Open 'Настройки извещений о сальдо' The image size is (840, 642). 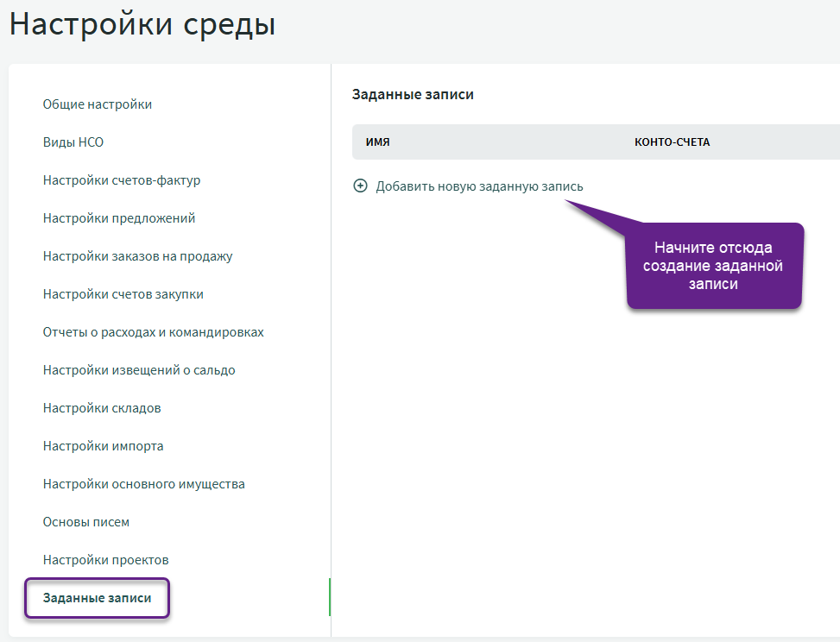[x=139, y=370]
